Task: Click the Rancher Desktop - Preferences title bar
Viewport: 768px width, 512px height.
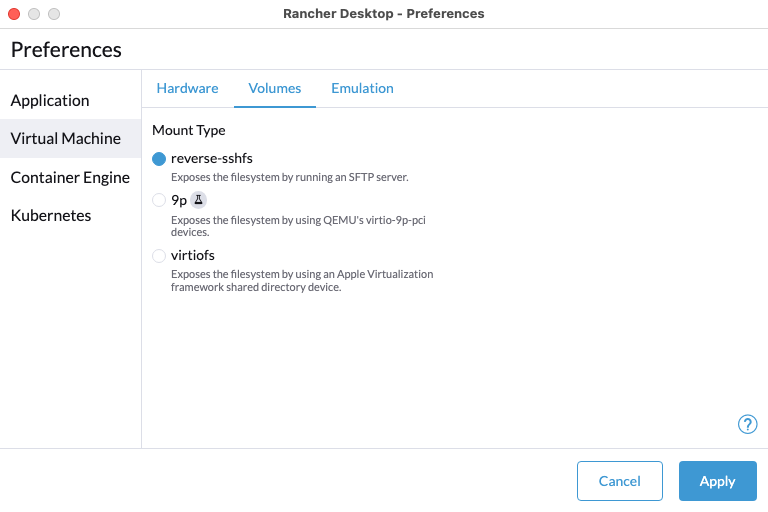Action: (x=384, y=14)
